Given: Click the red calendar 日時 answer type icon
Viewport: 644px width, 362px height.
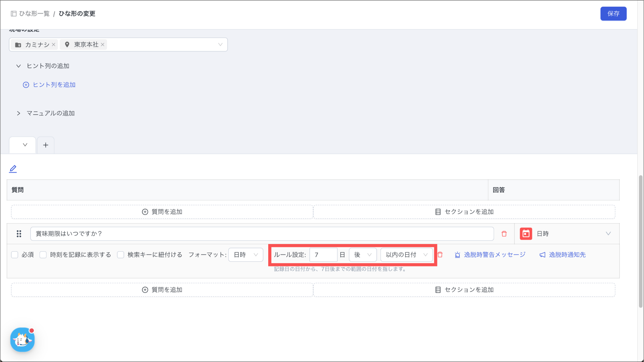Looking at the screenshot, I should point(526,234).
